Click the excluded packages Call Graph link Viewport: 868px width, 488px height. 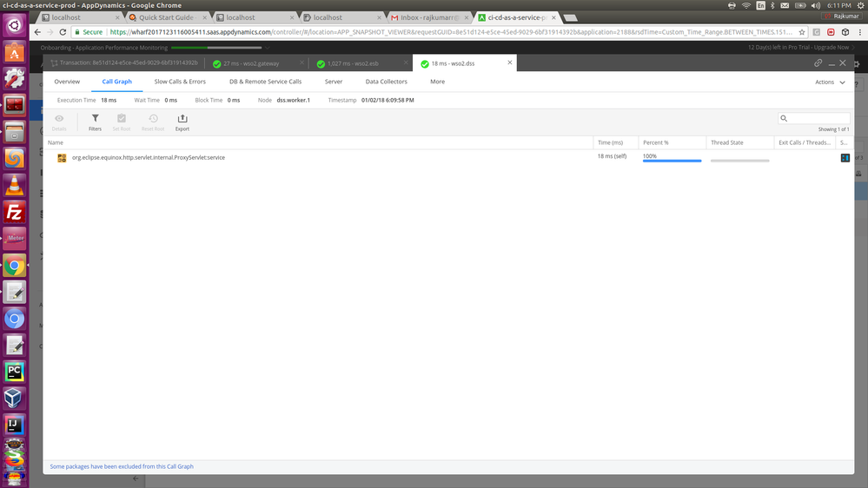[122, 466]
